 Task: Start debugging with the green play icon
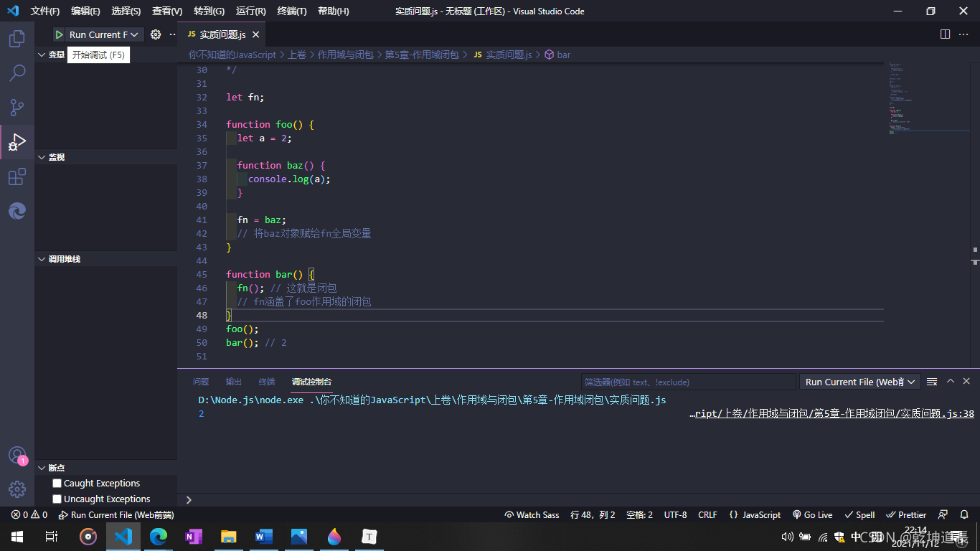(60, 34)
